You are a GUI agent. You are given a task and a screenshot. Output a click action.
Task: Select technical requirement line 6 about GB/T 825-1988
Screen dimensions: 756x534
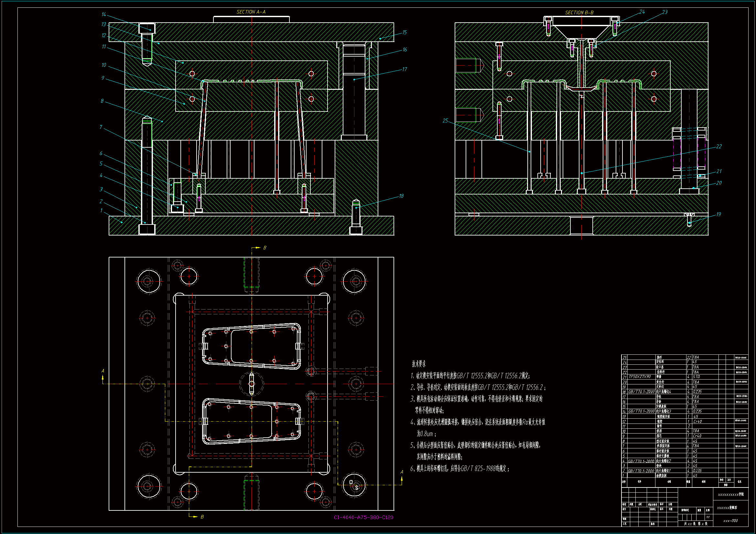tap(459, 468)
